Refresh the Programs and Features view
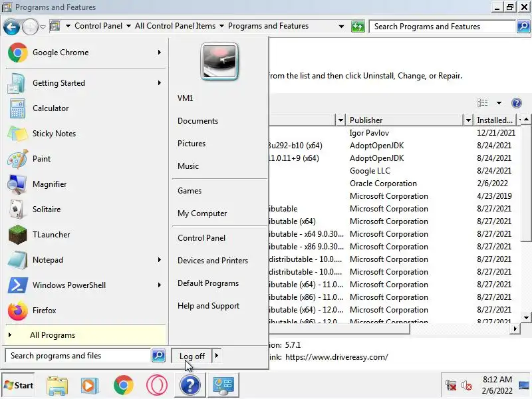The width and height of the screenshot is (532, 399). click(358, 27)
